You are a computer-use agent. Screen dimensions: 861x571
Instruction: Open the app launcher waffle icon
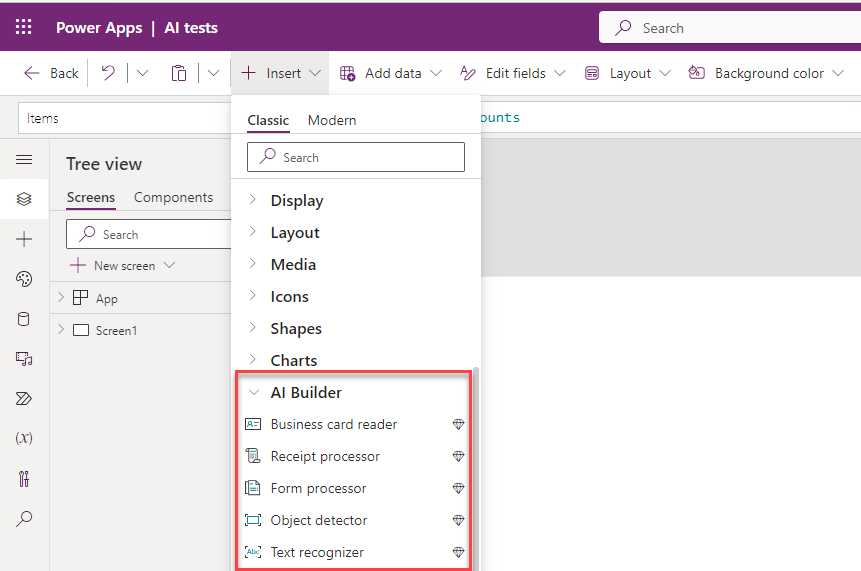[23, 28]
